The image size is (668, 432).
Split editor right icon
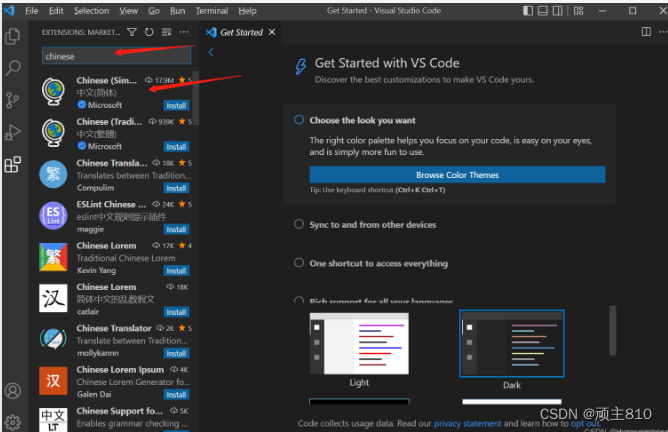click(646, 32)
